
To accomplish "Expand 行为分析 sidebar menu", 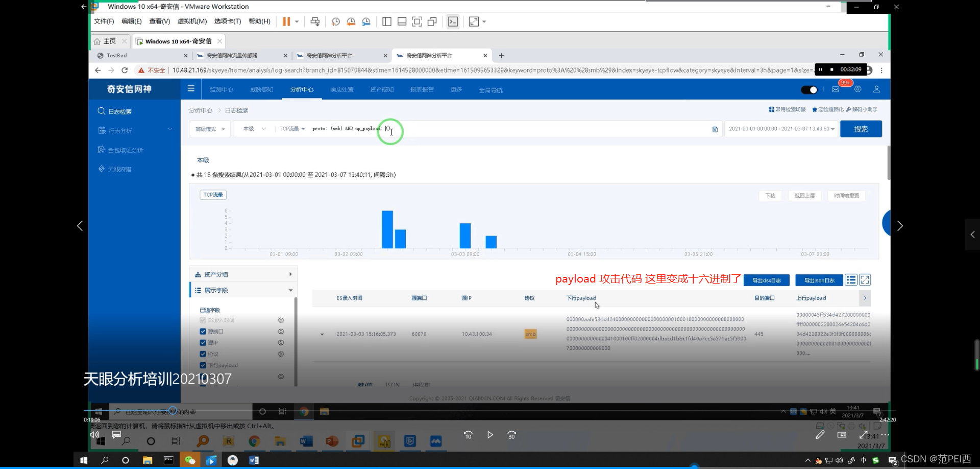I will click(x=135, y=131).
